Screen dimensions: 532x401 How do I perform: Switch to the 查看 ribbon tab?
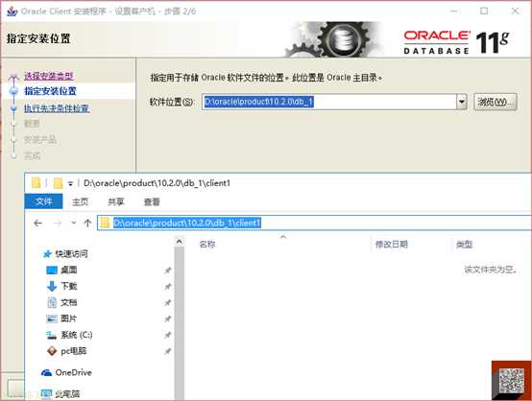point(152,202)
